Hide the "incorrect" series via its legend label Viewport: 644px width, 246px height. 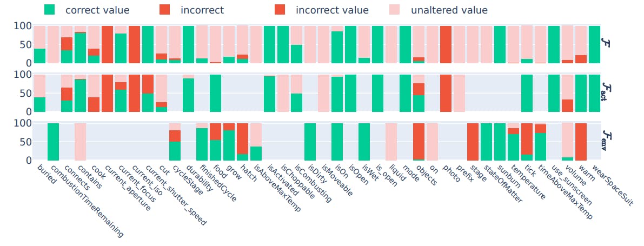[x=202, y=10]
